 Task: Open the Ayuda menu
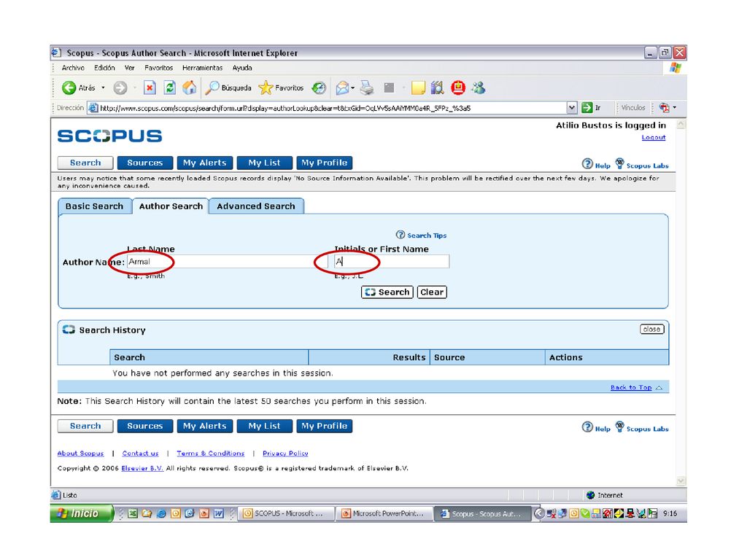point(242,68)
